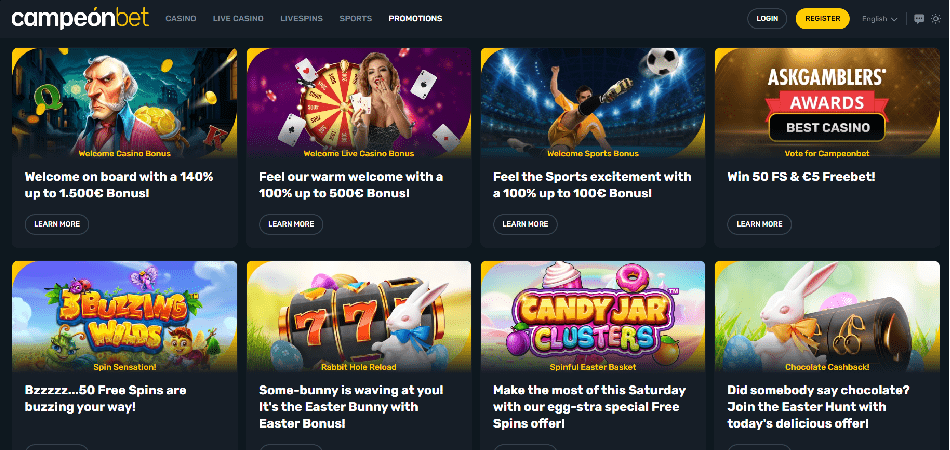950x450 pixels.
Task: Open the AskGamblers Awards banner image
Action: [827, 103]
